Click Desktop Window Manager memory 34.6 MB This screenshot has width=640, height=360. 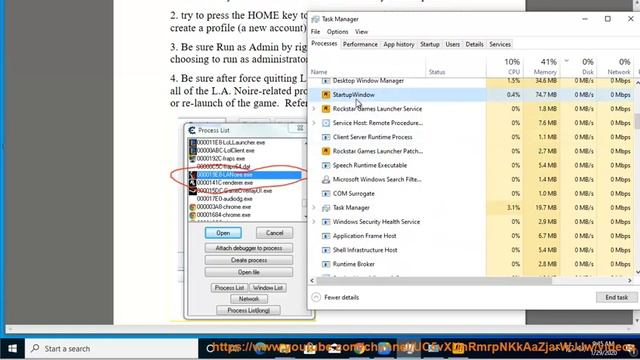546,81
